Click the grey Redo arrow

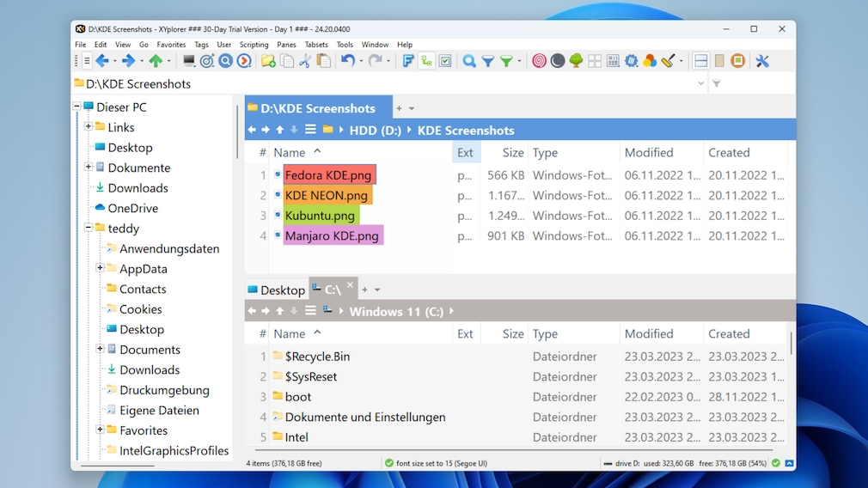(376, 61)
